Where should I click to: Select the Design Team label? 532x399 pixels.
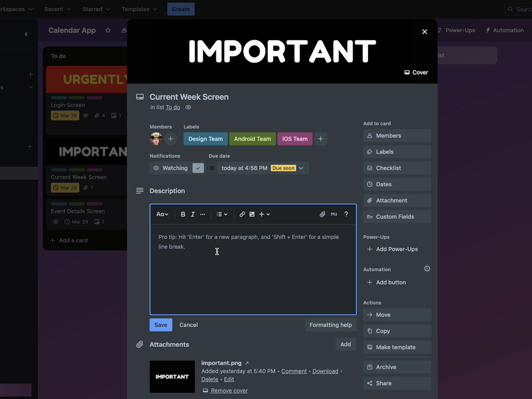[x=206, y=139]
